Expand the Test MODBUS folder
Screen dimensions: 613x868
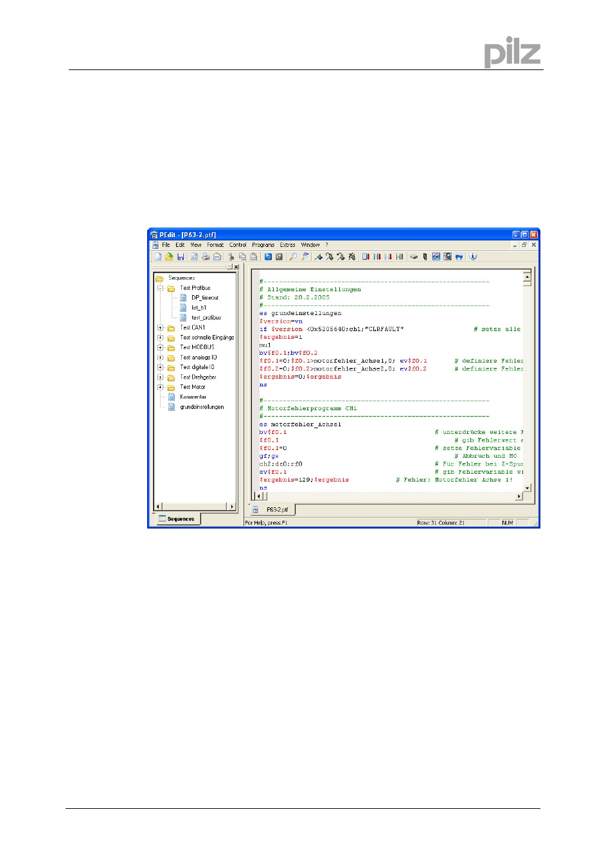coord(160,348)
